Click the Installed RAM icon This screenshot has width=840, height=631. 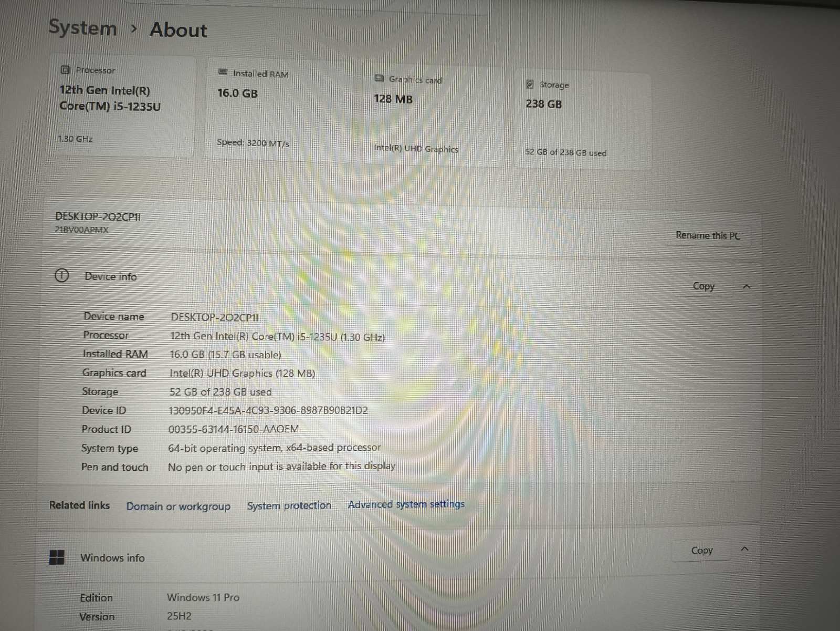pos(223,72)
